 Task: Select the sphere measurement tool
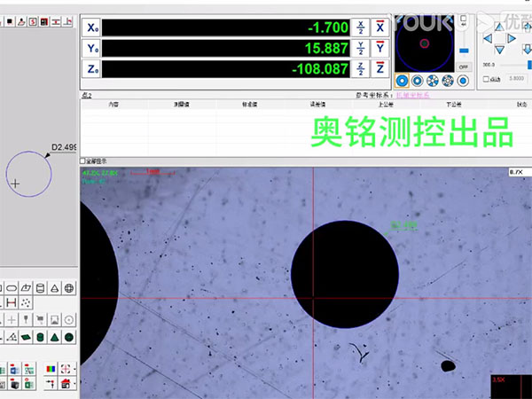(69, 288)
